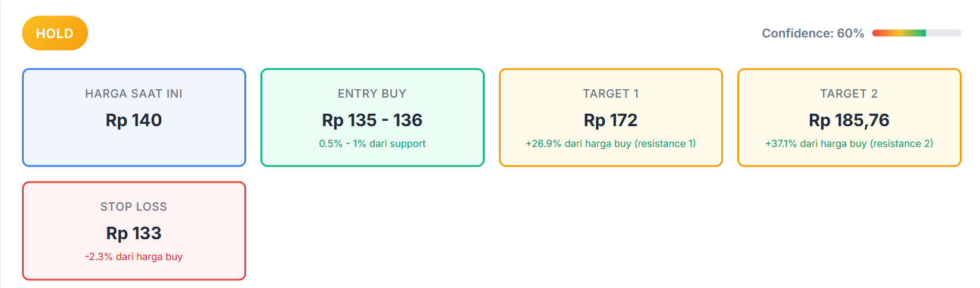
Task: Select the HARGA SAAT INI heading
Action: tap(134, 93)
